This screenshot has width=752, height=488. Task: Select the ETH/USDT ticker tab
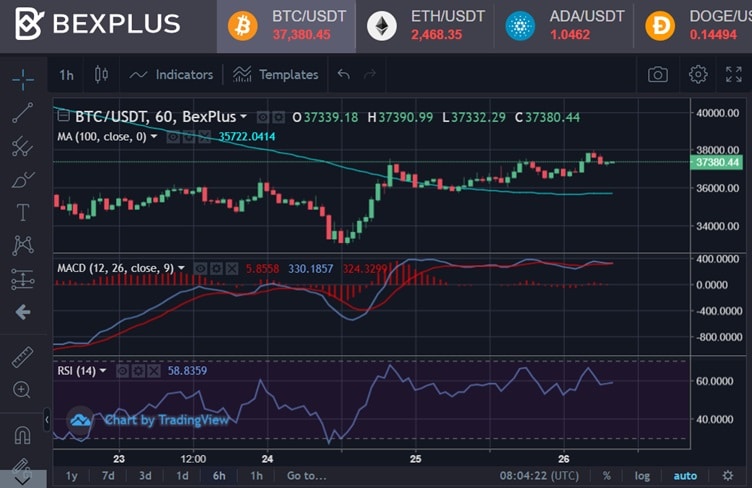click(425, 26)
